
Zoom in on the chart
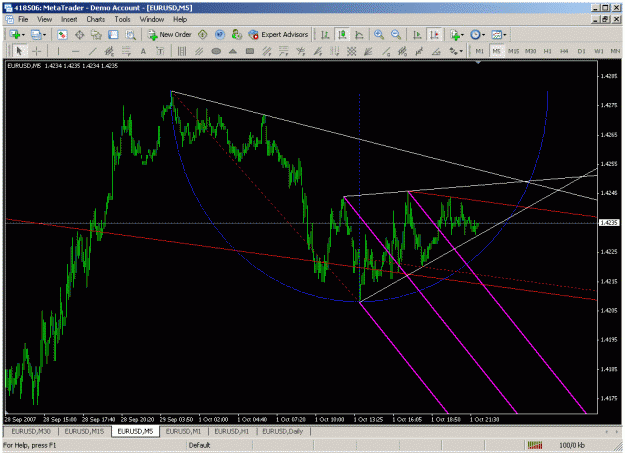pyautogui.click(x=379, y=35)
